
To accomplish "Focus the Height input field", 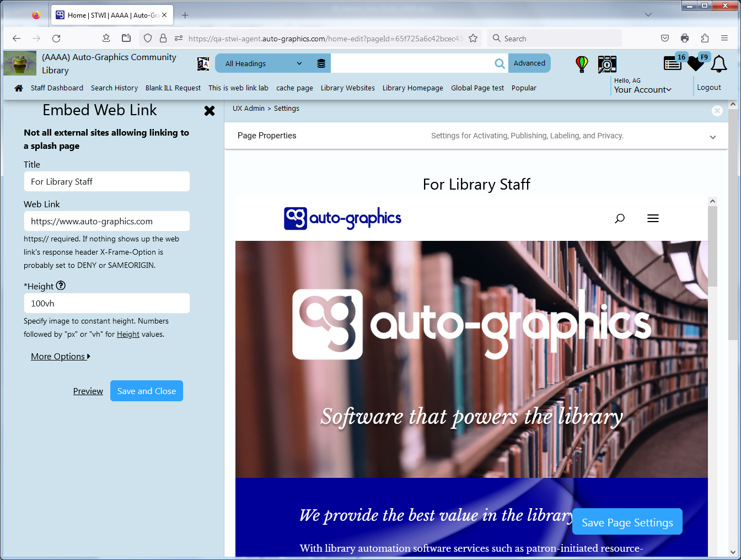I will point(107,303).
